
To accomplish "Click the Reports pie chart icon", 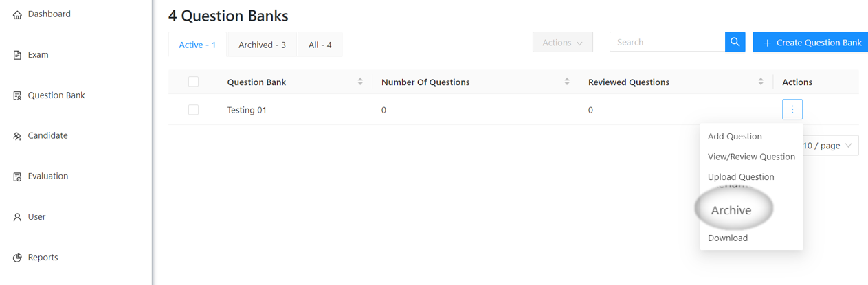I will [x=17, y=258].
